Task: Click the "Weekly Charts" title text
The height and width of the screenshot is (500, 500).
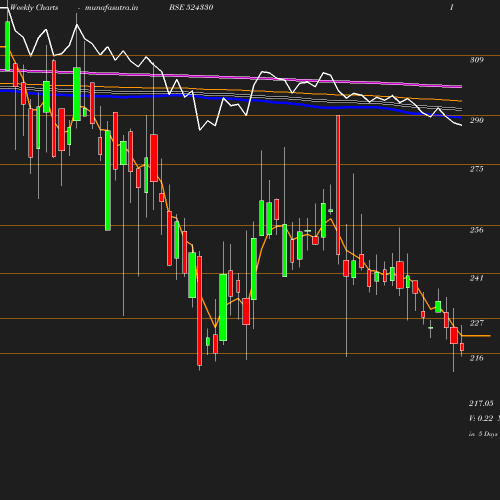Action: pyautogui.click(x=34, y=7)
